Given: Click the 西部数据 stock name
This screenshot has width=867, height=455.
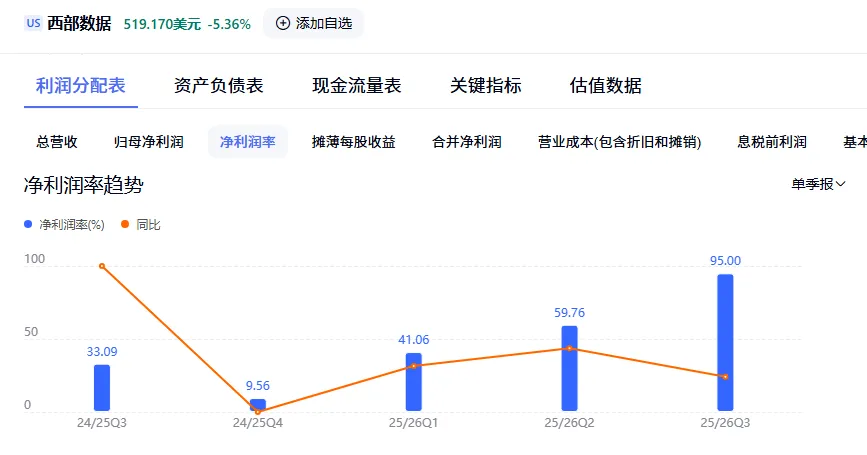Looking at the screenshot, I should [x=79, y=24].
